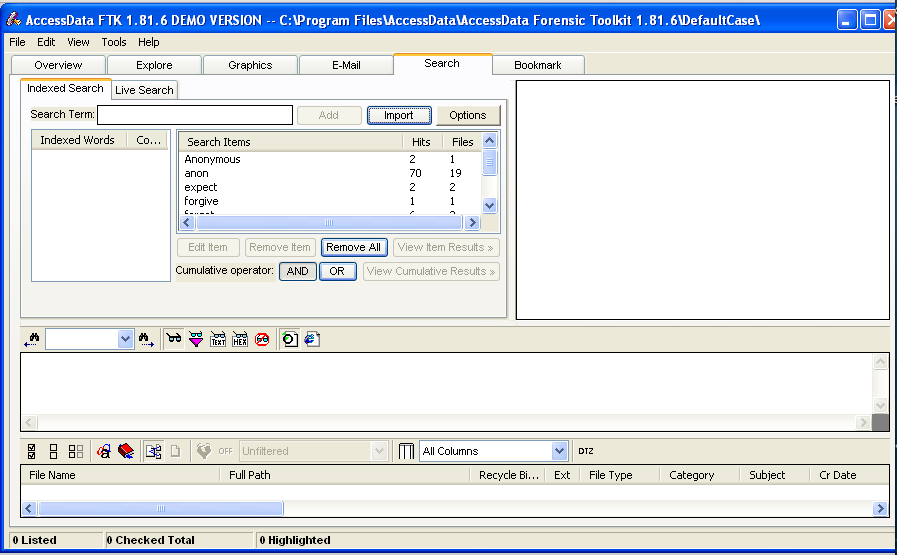Select the filtered view funnel glasses icon
Screen dimensions: 897x555
196,339
